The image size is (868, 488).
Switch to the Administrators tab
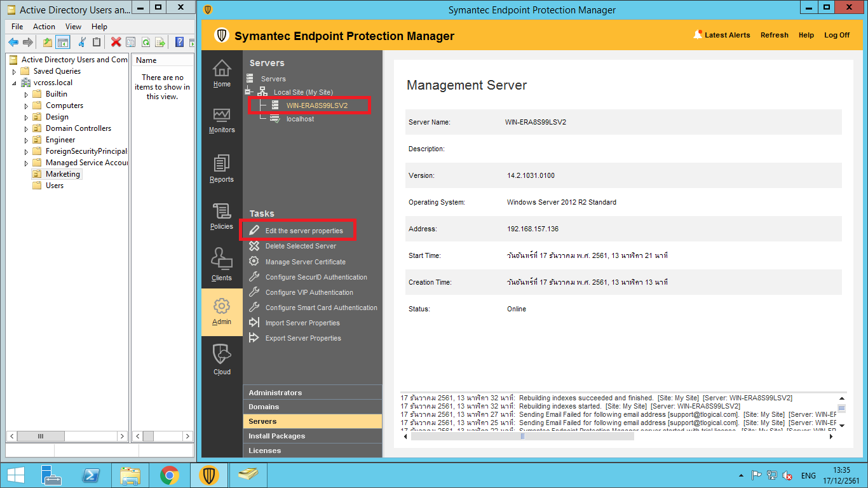click(275, 393)
